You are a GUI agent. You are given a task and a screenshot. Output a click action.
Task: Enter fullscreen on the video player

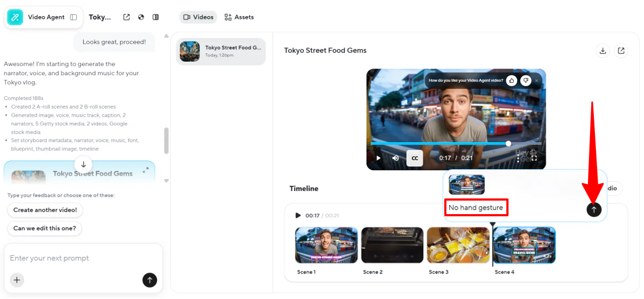[534, 158]
